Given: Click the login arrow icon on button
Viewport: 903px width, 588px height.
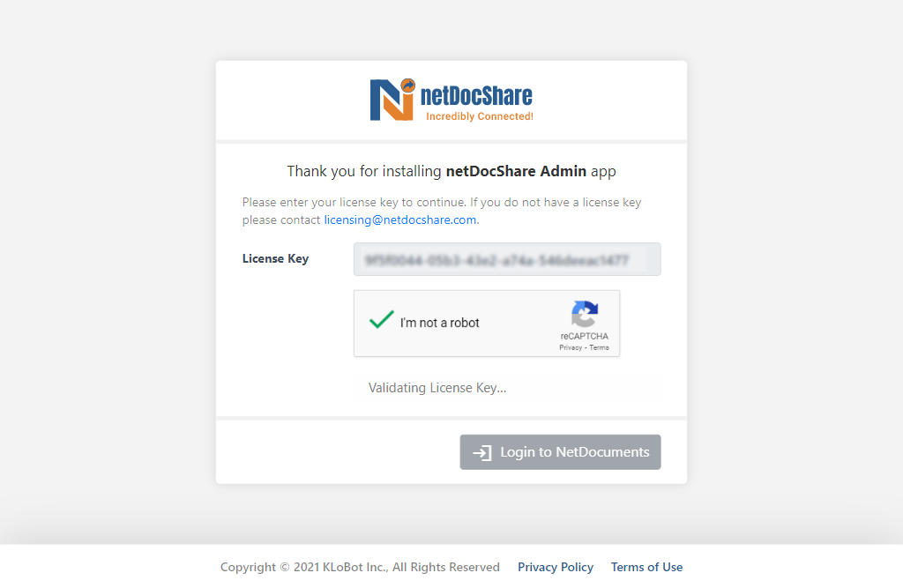Looking at the screenshot, I should click(482, 452).
